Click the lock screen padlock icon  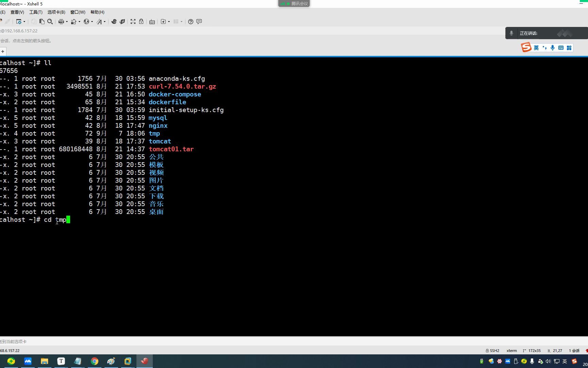point(141,21)
